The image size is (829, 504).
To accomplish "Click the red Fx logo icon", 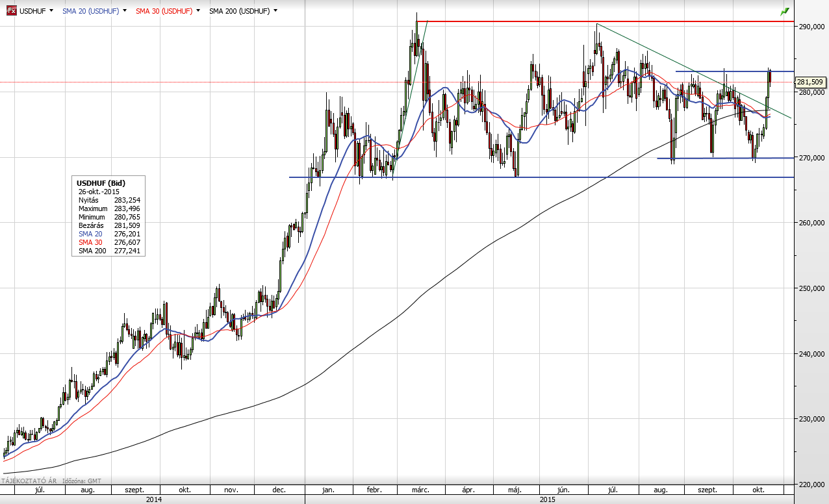I will tap(12, 11).
